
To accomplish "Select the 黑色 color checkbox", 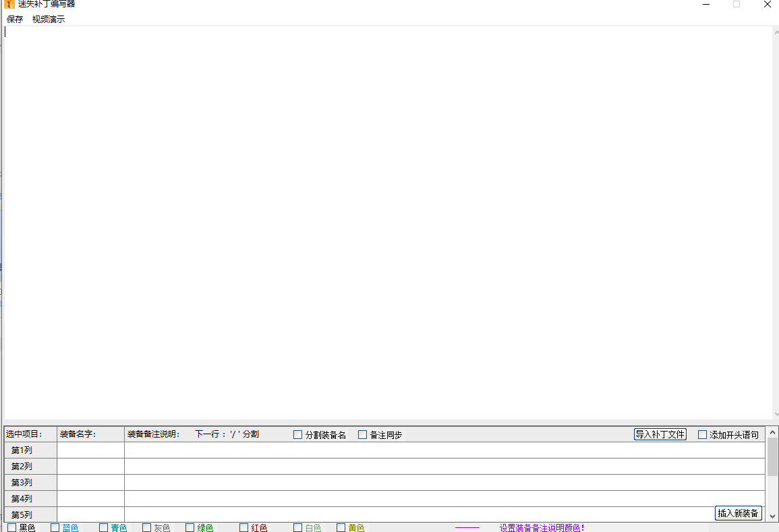I will click(x=12, y=527).
